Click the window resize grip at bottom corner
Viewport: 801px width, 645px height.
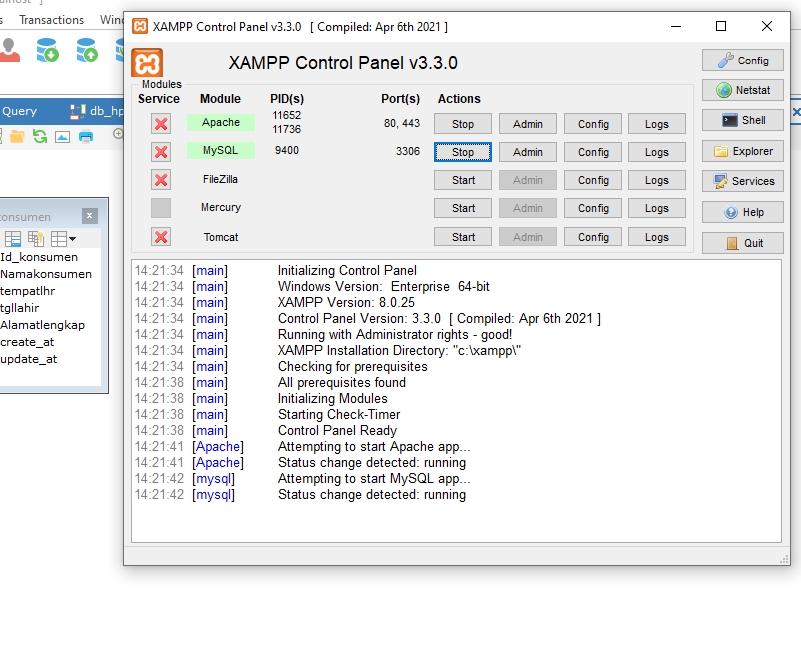click(784, 560)
